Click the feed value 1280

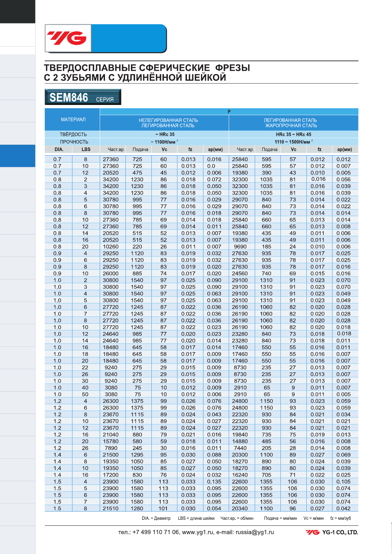click(x=137, y=509)
